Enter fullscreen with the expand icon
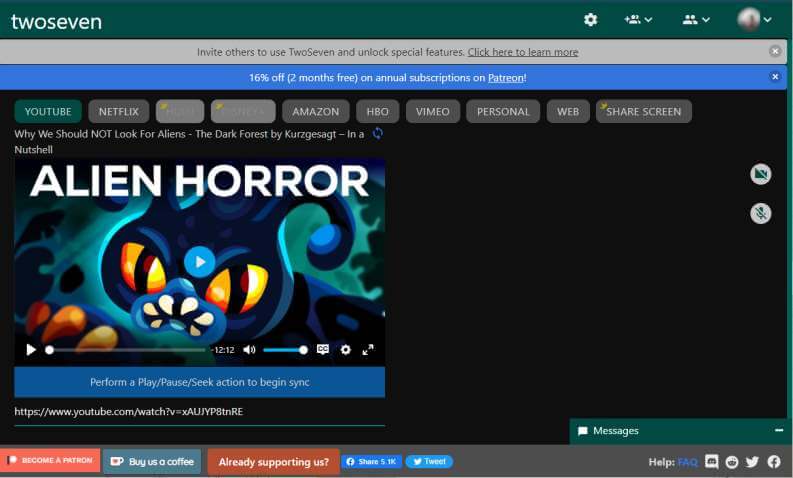This screenshot has width=793, height=478. click(368, 350)
